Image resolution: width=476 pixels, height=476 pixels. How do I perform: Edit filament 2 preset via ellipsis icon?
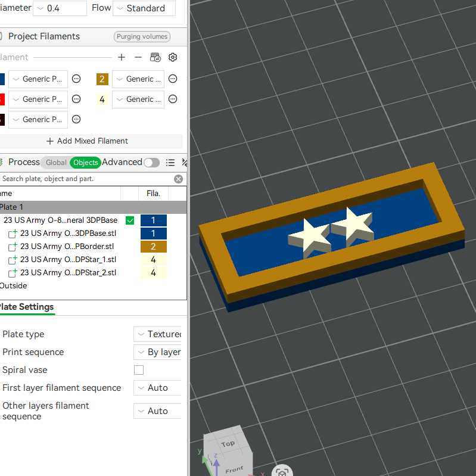pyautogui.click(x=173, y=79)
